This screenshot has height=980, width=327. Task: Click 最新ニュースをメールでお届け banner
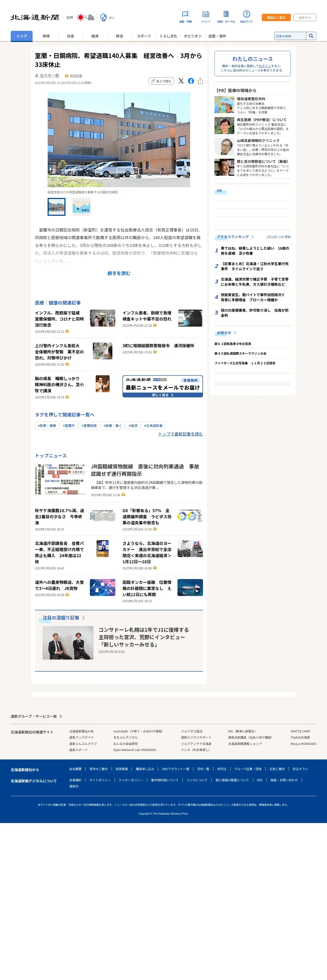(162, 386)
